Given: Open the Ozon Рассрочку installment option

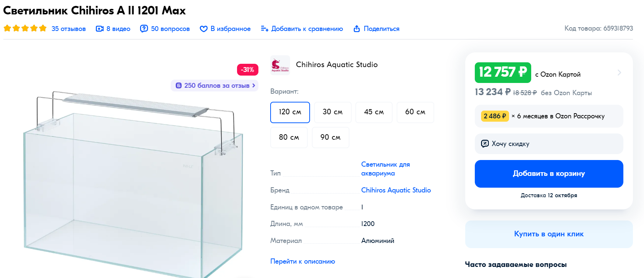Looking at the screenshot, I should pos(549,116).
